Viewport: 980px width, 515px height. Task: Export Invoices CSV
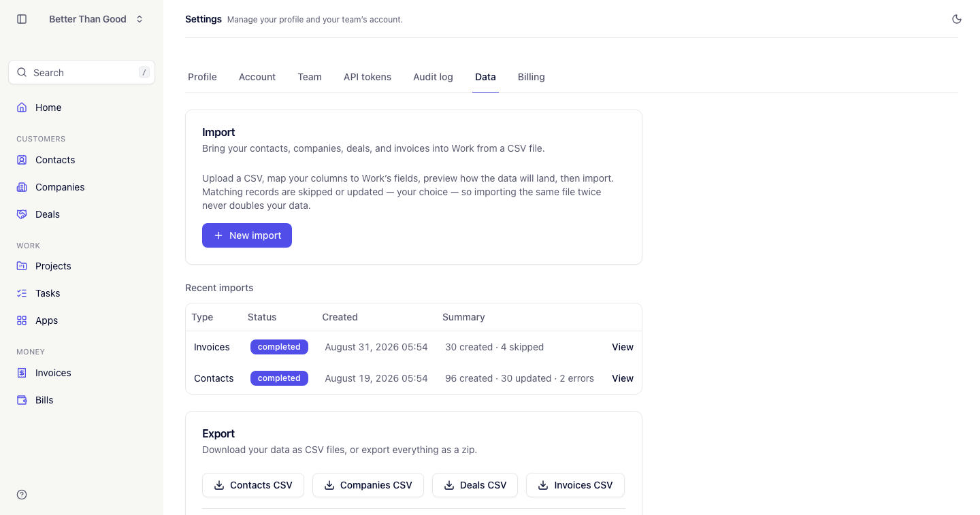click(575, 485)
